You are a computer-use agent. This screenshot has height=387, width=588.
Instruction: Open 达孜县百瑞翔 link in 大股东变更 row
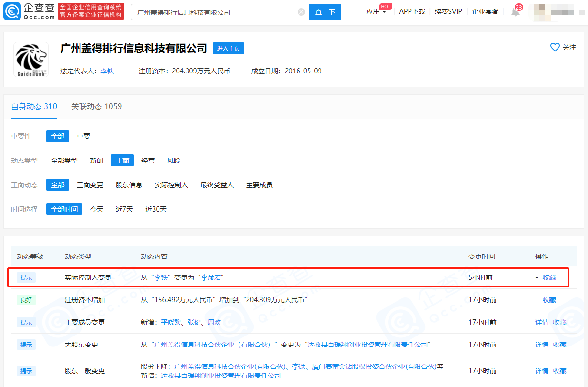pyautogui.click(x=367, y=345)
